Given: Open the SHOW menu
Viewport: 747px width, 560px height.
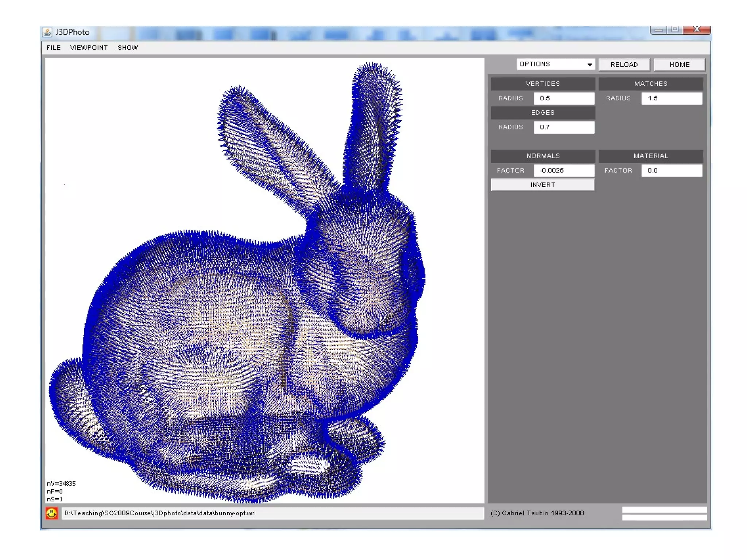Looking at the screenshot, I should pyautogui.click(x=128, y=48).
